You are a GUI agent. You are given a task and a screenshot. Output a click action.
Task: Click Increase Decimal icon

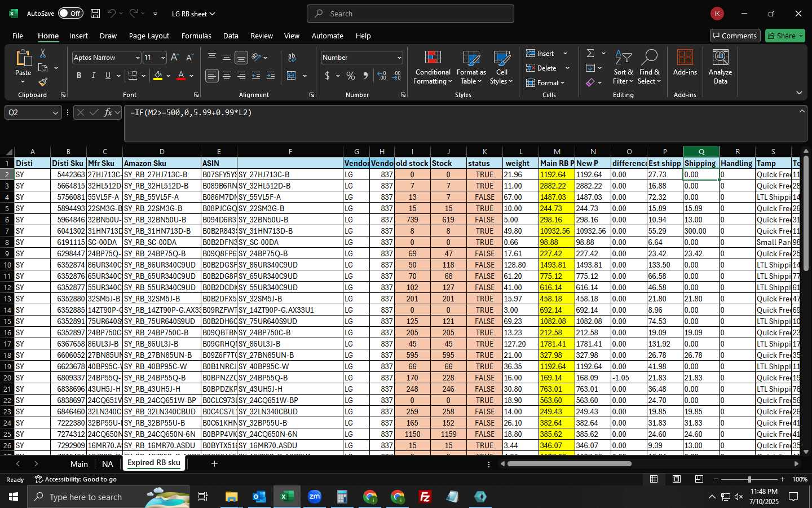[x=382, y=76]
